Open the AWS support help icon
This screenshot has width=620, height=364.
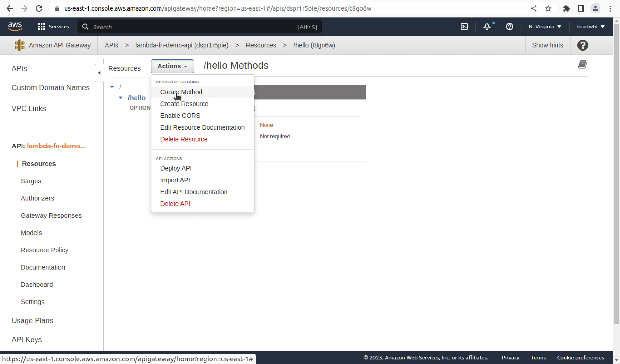[x=509, y=27]
